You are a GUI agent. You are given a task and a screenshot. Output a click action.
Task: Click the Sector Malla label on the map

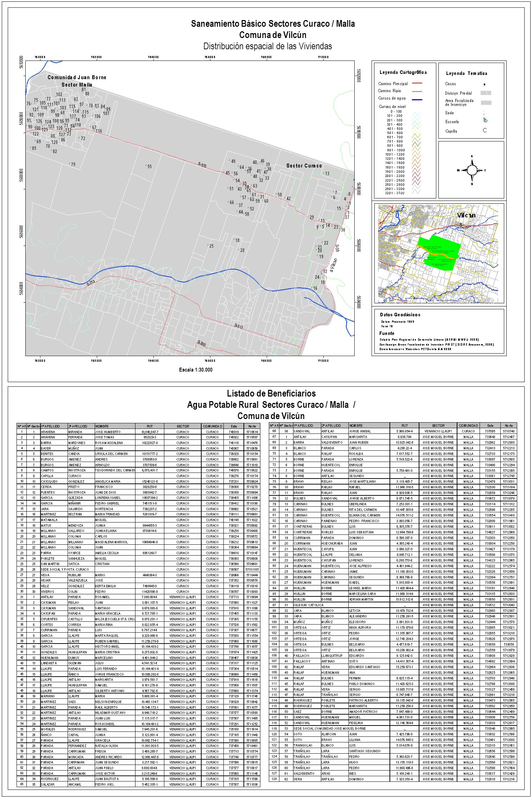[77, 85]
